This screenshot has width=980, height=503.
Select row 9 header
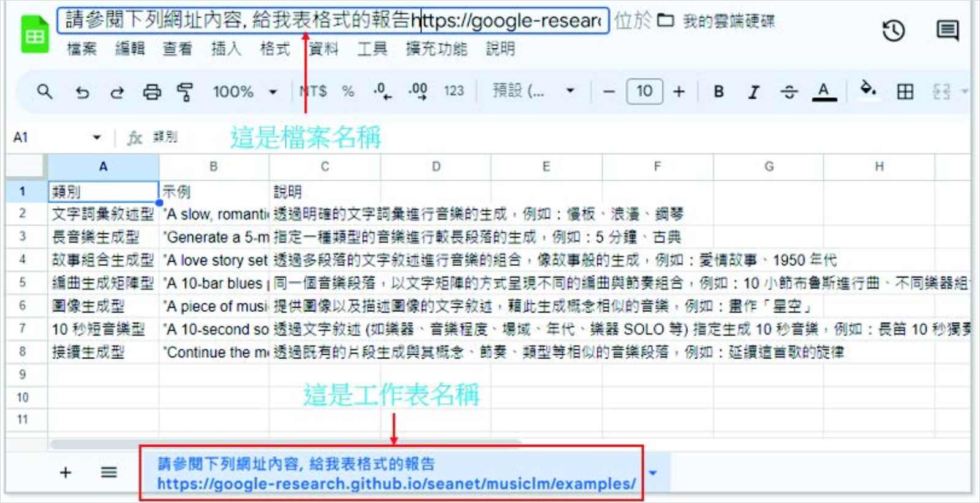pos(23,374)
